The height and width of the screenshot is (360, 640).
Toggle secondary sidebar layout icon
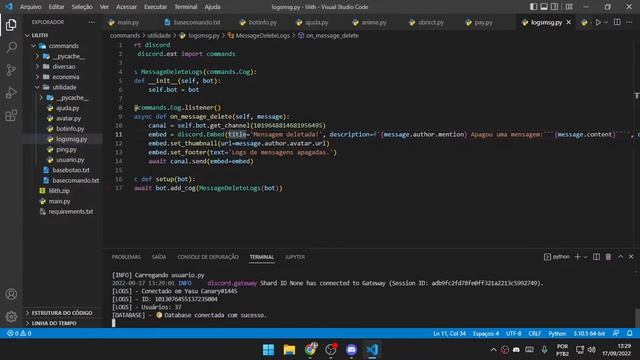555,7
